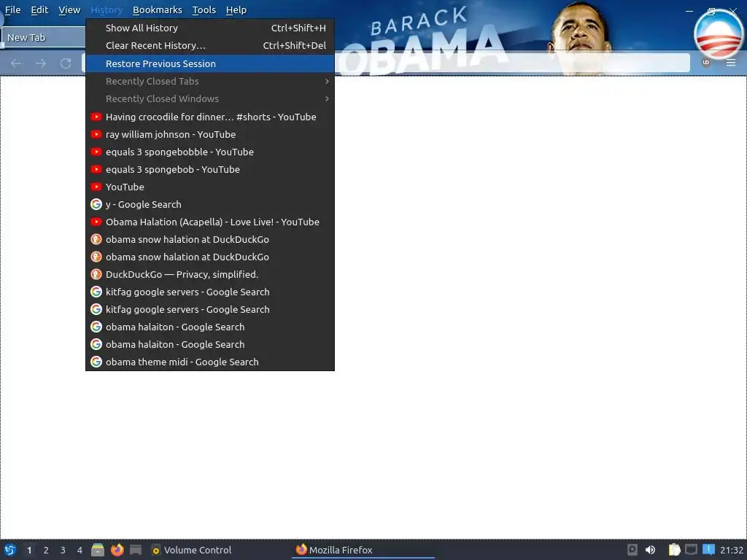The height and width of the screenshot is (560, 747).
Task: Click the 21:32 clock in taskbar
Action: coord(732,550)
